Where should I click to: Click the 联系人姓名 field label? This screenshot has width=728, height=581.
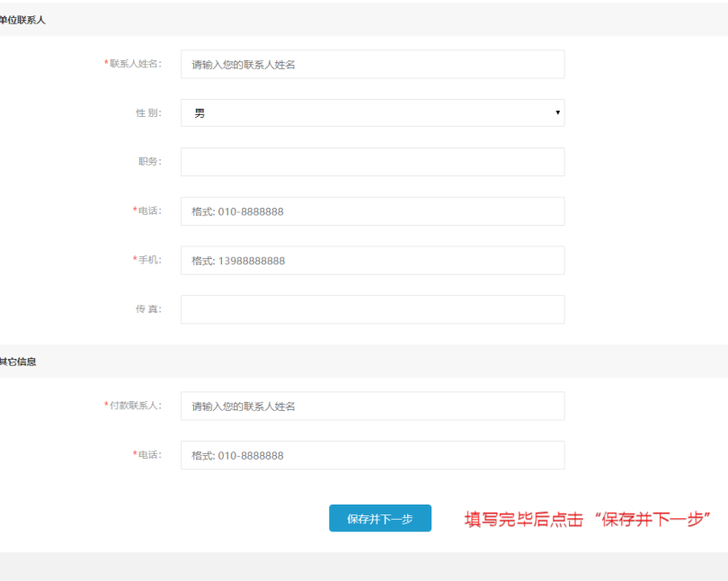click(x=135, y=64)
